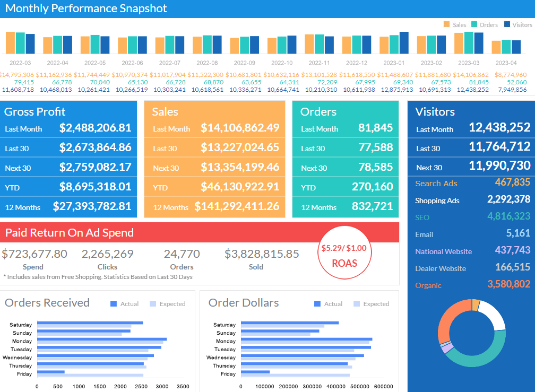Screen dimensions: 535x392
Task: Click Orders 12 Months value 832,721
Action: pos(372,206)
